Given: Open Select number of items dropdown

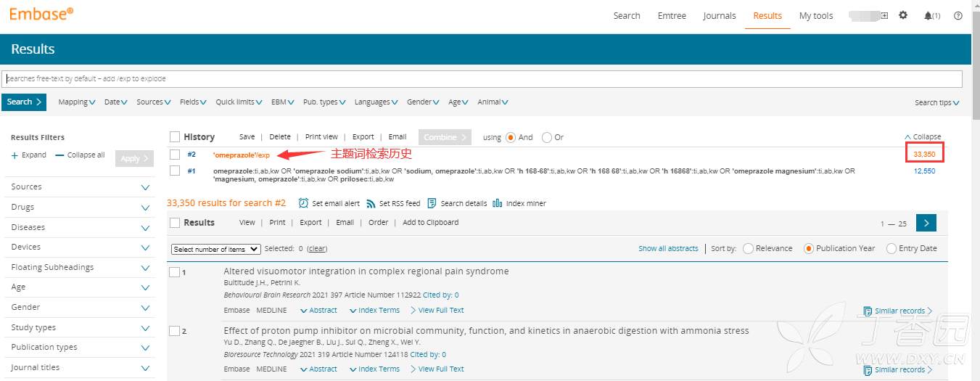Looking at the screenshot, I should pyautogui.click(x=215, y=249).
